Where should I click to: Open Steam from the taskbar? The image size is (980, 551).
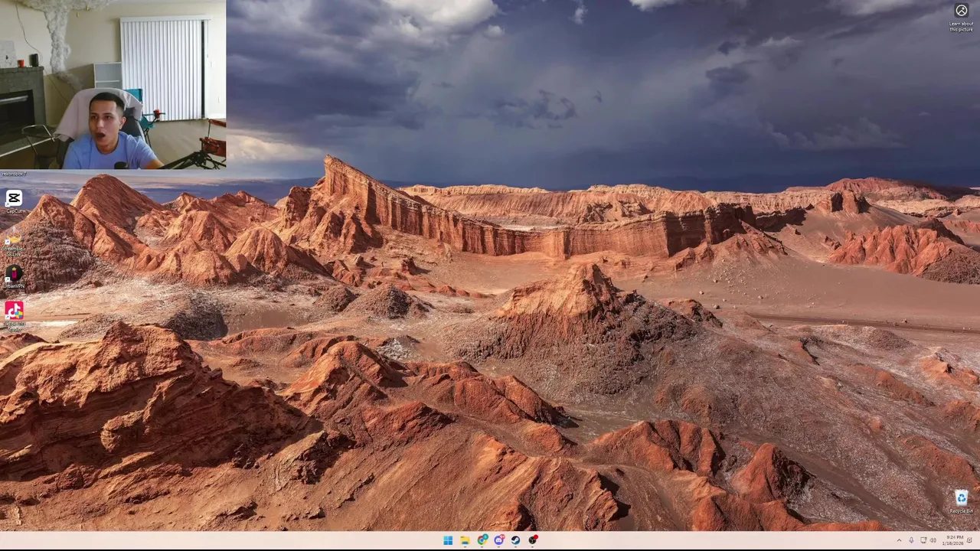(516, 540)
